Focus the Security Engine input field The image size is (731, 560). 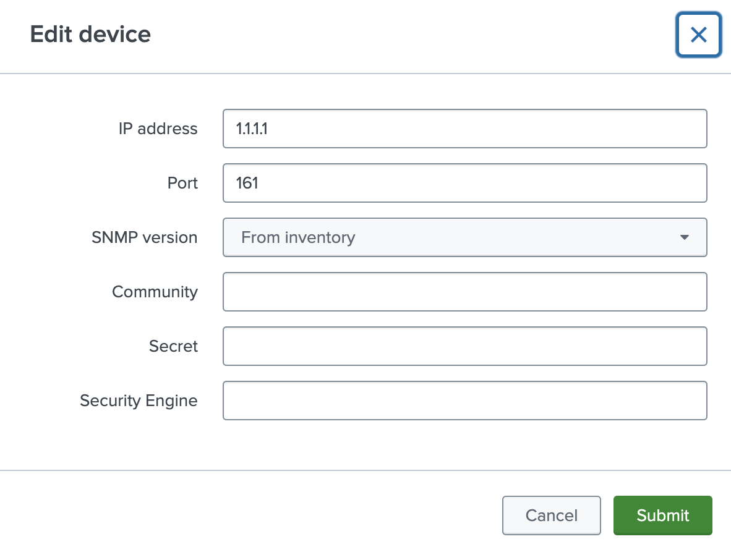click(464, 401)
